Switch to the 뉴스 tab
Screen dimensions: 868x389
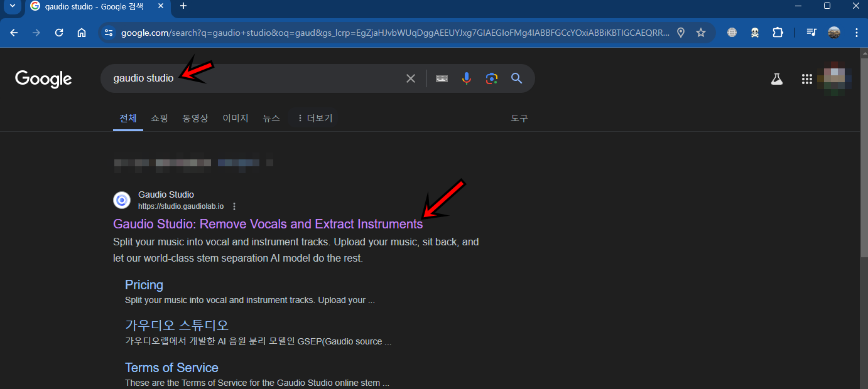pyautogui.click(x=271, y=118)
